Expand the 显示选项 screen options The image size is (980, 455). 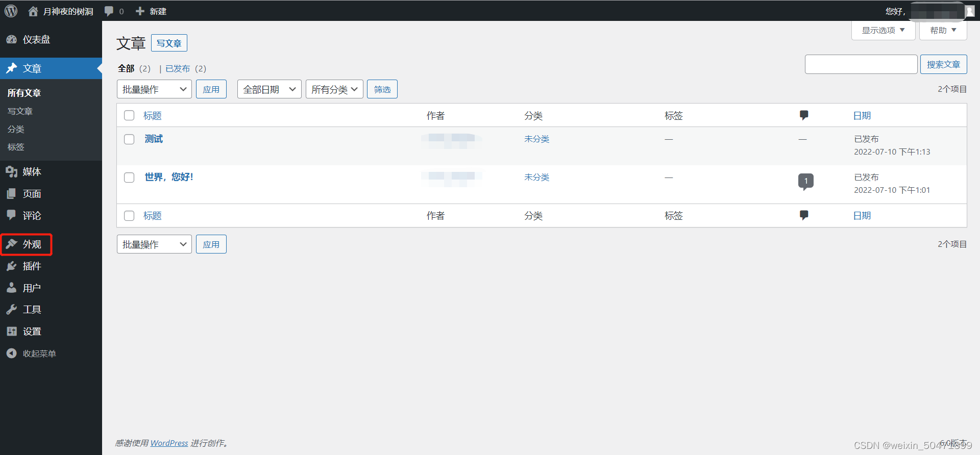tap(883, 30)
